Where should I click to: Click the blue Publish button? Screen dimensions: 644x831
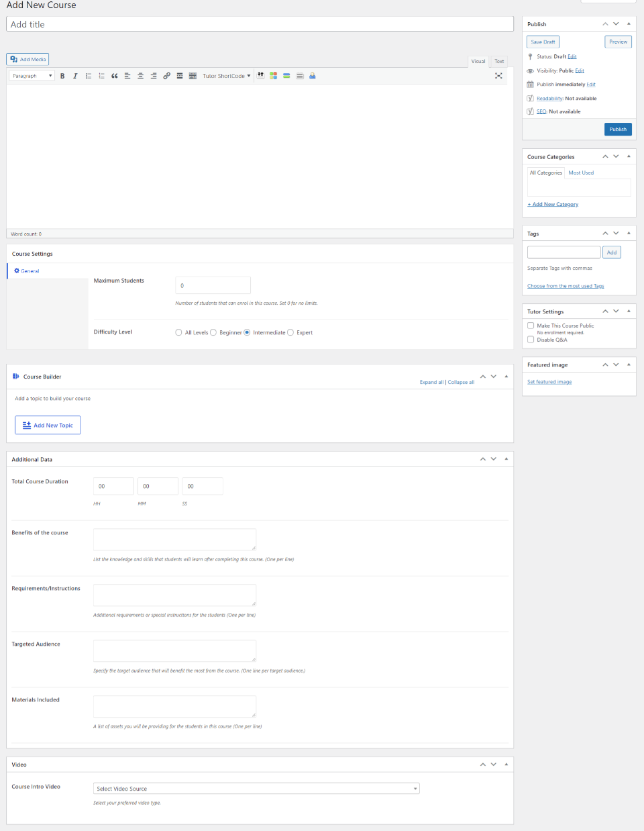pyautogui.click(x=618, y=129)
